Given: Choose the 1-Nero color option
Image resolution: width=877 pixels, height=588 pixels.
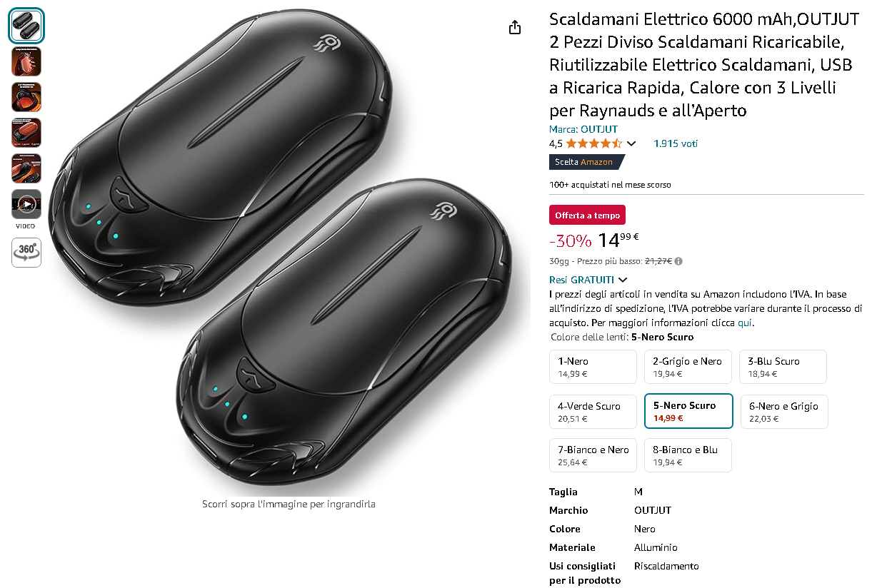Looking at the screenshot, I should point(593,367).
